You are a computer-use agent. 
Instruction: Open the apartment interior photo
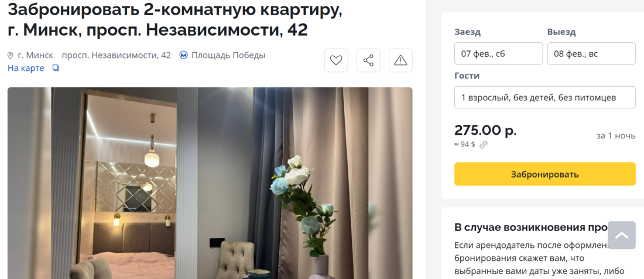click(210, 183)
